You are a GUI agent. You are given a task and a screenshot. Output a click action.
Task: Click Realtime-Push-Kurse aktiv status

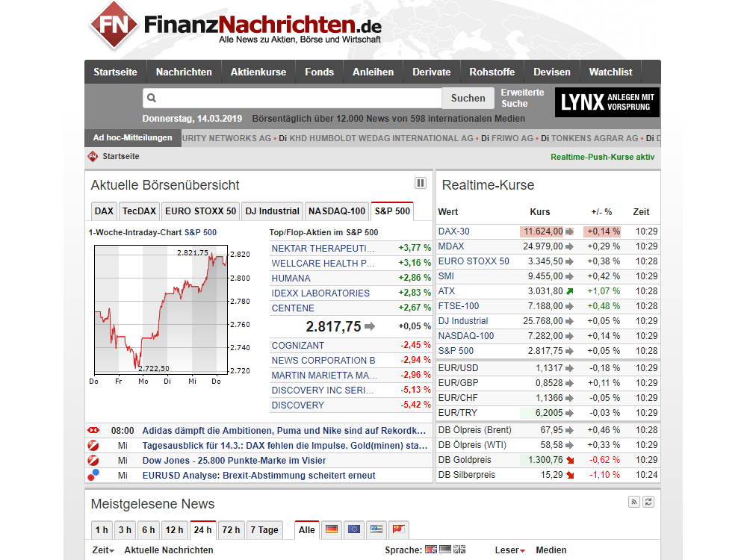602,157
